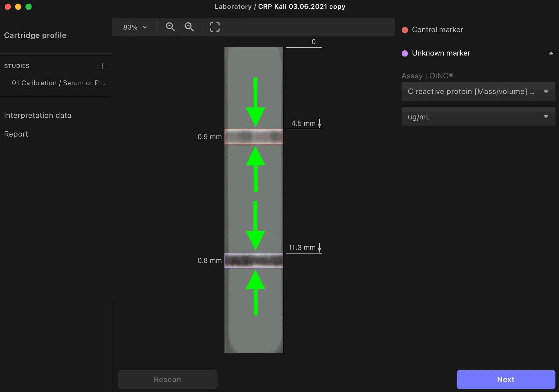
Task: Open the 83% zoom level dropdown
Action: click(135, 27)
